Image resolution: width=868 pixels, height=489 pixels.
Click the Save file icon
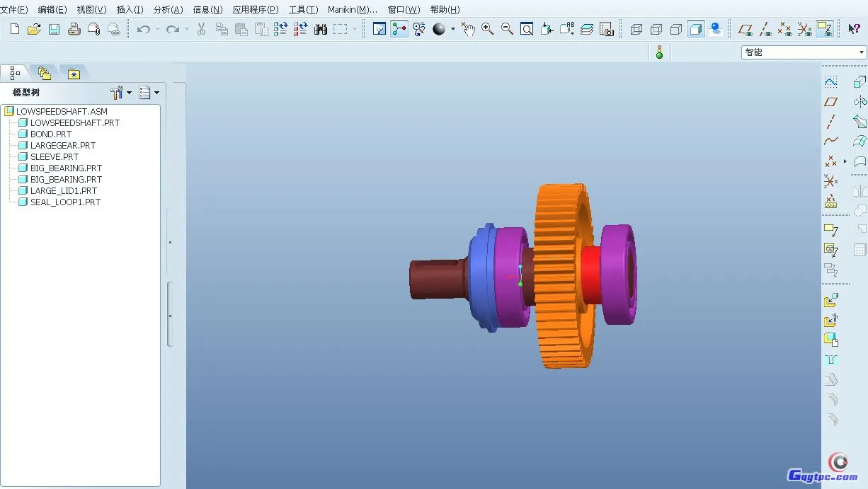click(54, 29)
